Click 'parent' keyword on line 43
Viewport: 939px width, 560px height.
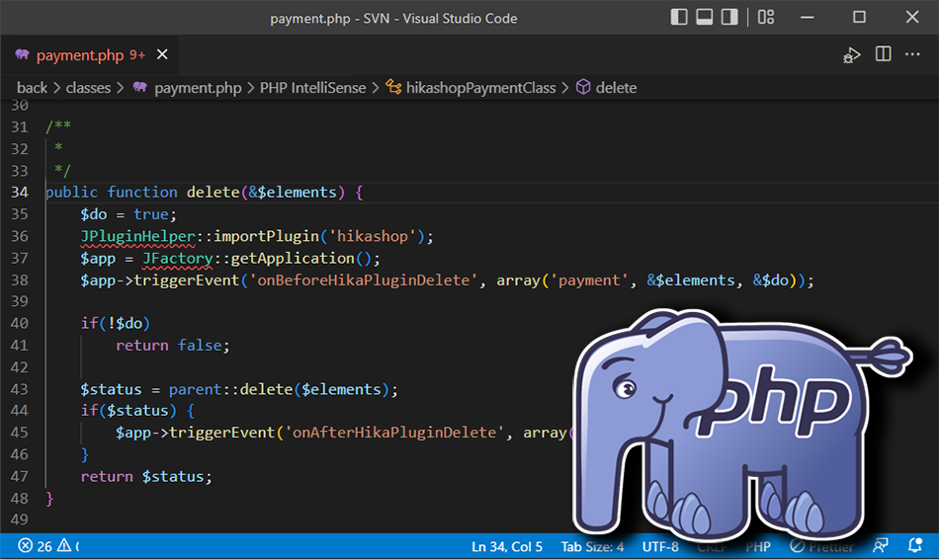pyautogui.click(x=196, y=389)
